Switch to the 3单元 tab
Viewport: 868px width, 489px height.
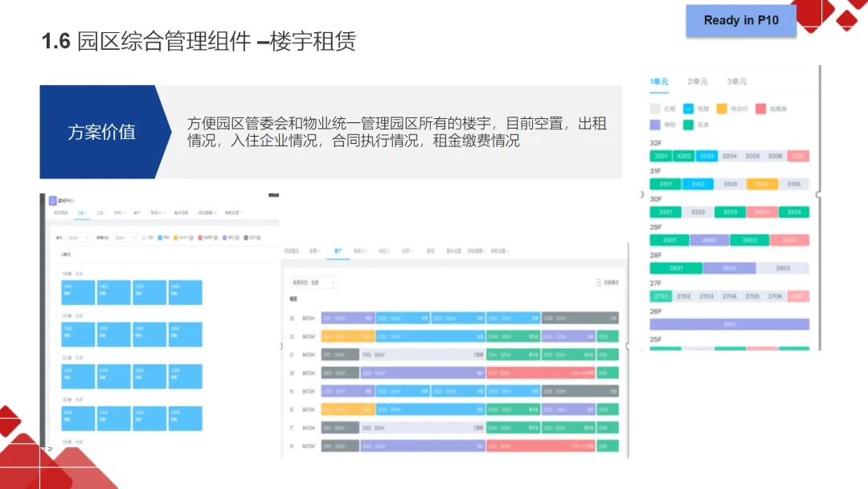[x=736, y=81]
